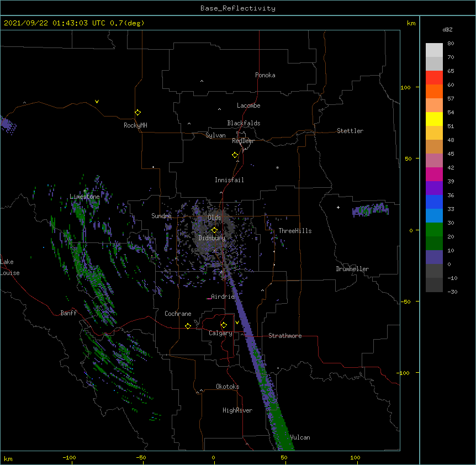The height and width of the screenshot is (465, 476).
Task: Click the Olds town label
Action: [x=214, y=218]
